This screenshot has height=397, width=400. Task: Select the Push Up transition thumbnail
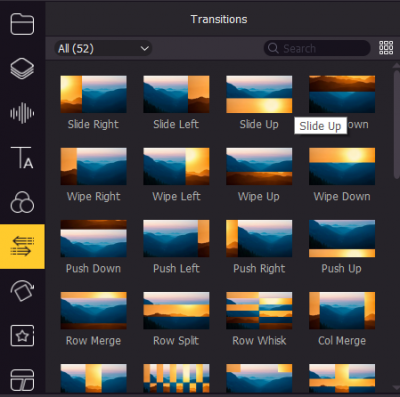coord(342,238)
